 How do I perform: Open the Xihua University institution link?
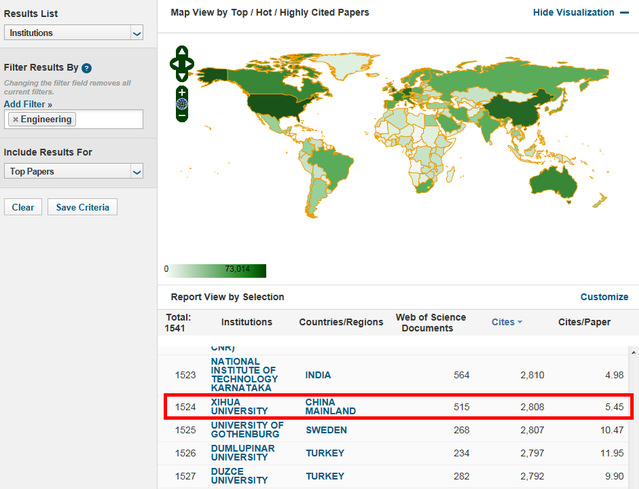click(x=239, y=406)
